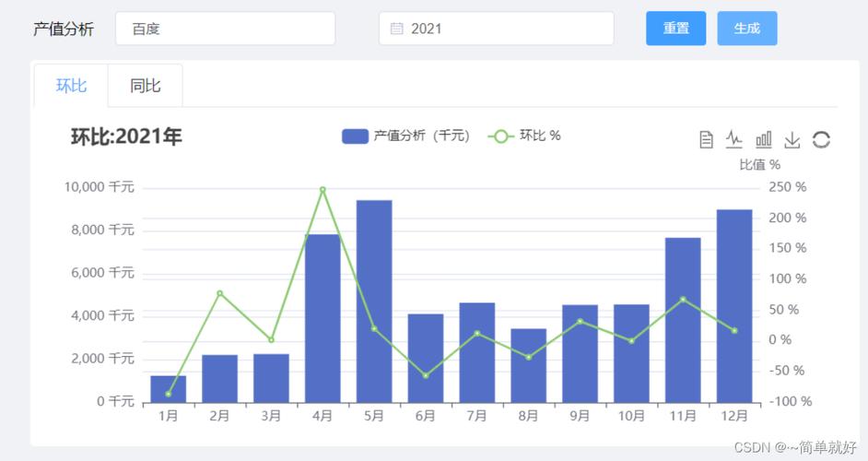Click the 8月 bar
Screen dimensions: 868x461
529,366
